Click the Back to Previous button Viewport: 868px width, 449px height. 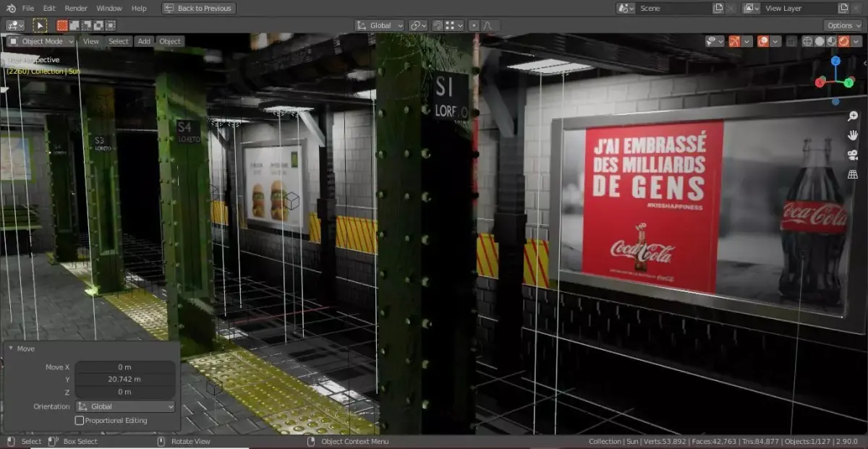pos(198,8)
